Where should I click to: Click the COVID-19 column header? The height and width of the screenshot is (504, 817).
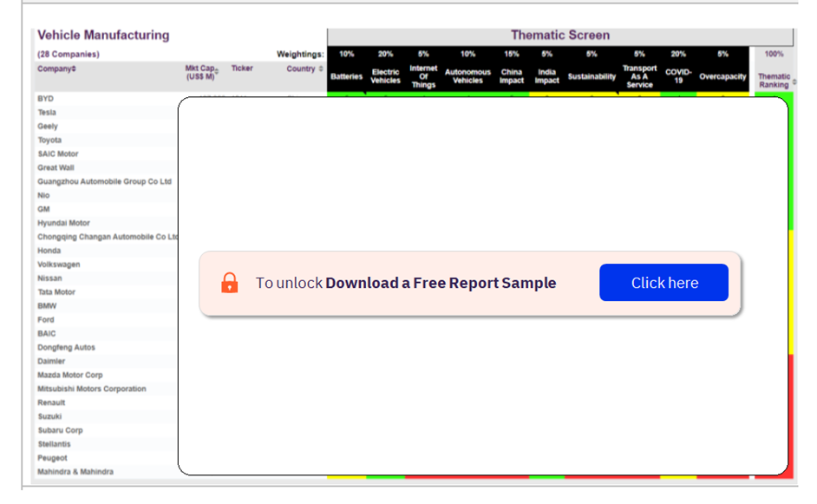[678, 76]
